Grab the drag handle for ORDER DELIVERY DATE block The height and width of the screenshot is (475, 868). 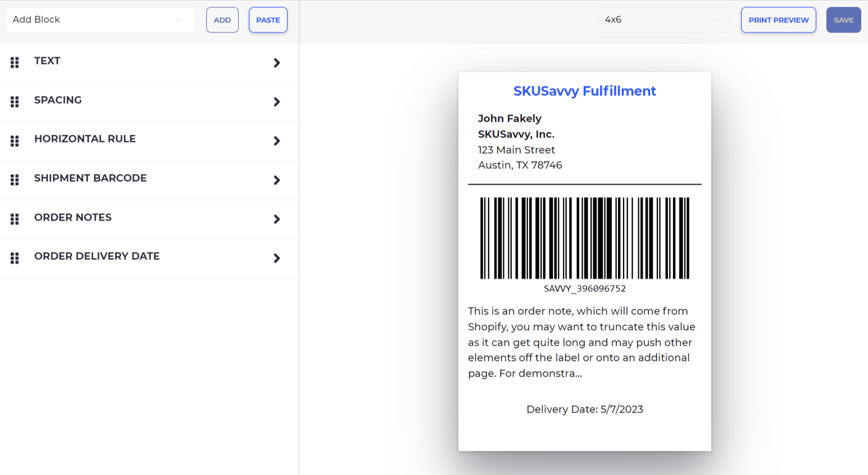[15, 258]
